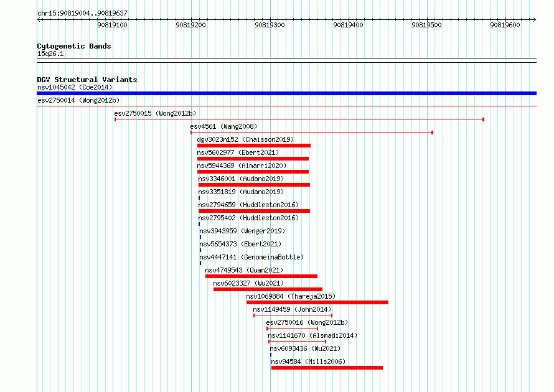Viewport: 554px width, 392px height.
Task: Select the thin span line under nsv1141670
Action: tap(297, 342)
